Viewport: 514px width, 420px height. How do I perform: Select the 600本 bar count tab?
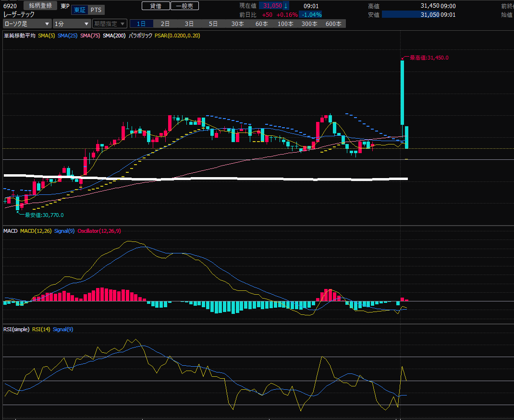(x=333, y=24)
